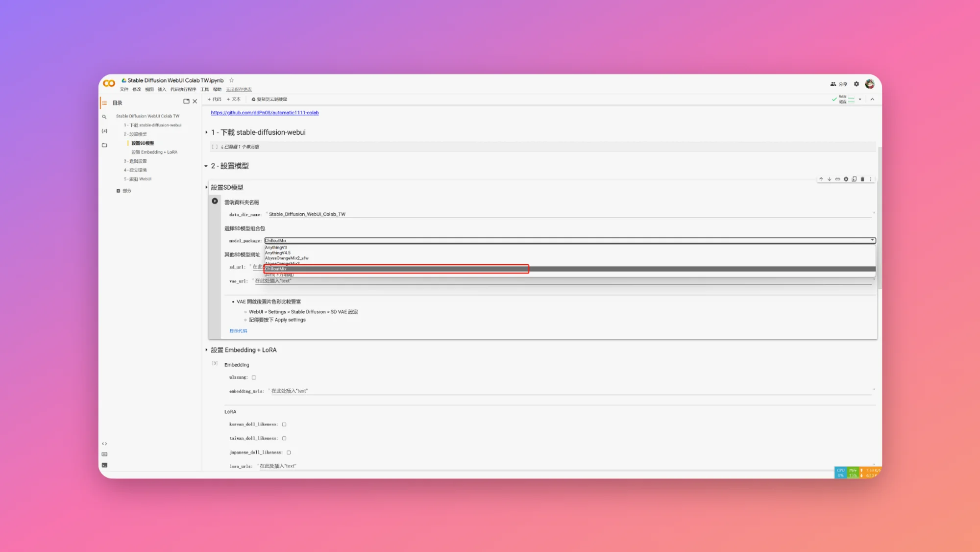Click the Drive icon beside the title
The image size is (980, 552).
pos(124,80)
